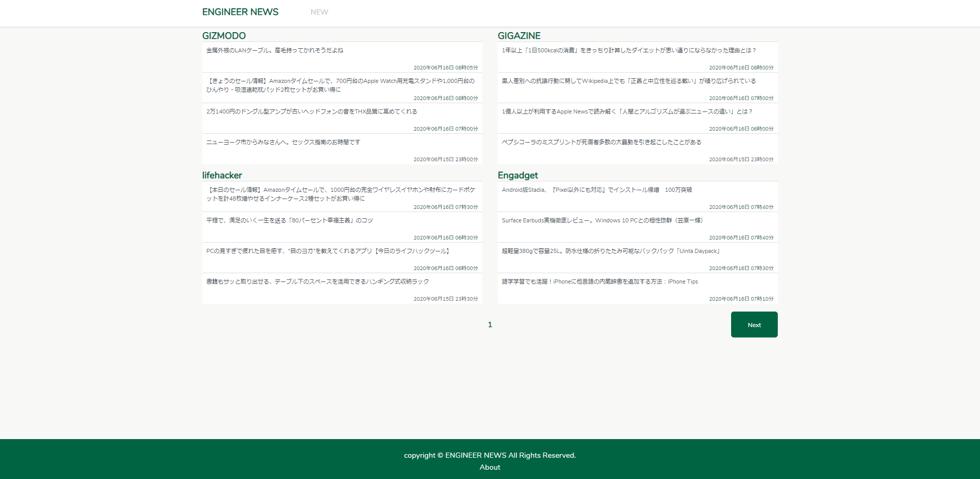Open the NEW navigation menu item
This screenshot has width=980, height=479.
[x=319, y=12]
